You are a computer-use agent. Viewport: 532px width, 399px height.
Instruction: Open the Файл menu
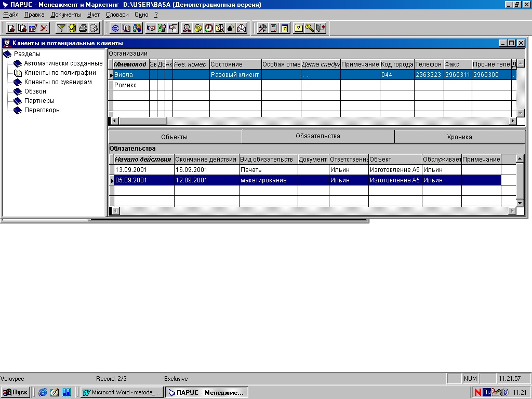(x=11, y=15)
